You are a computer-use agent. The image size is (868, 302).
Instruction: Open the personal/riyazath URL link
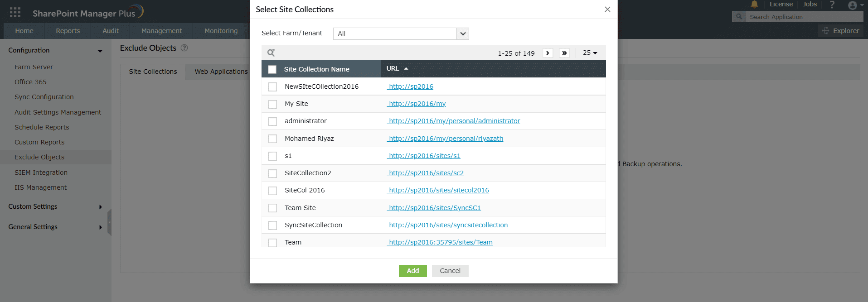(446, 139)
